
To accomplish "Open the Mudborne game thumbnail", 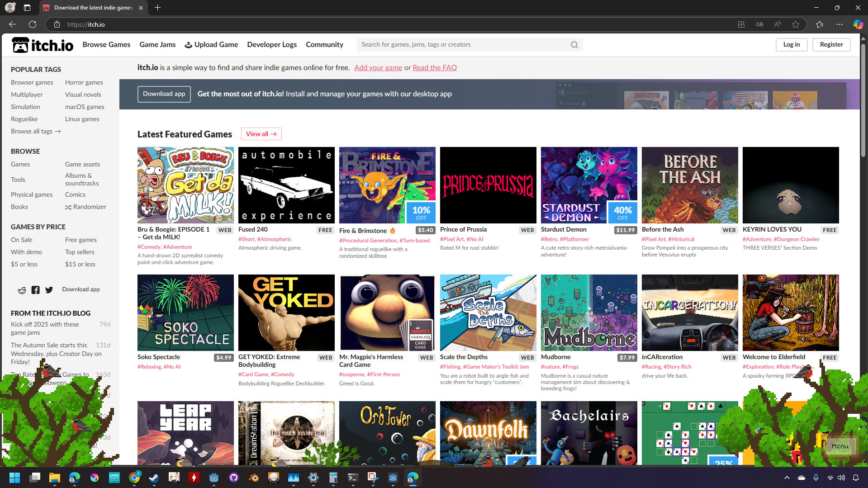I will click(x=589, y=313).
